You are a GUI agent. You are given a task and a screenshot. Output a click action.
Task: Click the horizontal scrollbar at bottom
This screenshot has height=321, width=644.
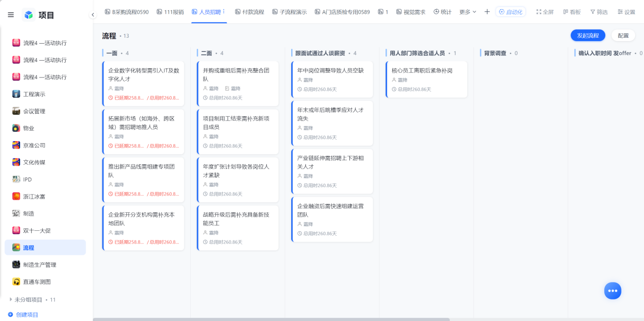(x=271, y=319)
